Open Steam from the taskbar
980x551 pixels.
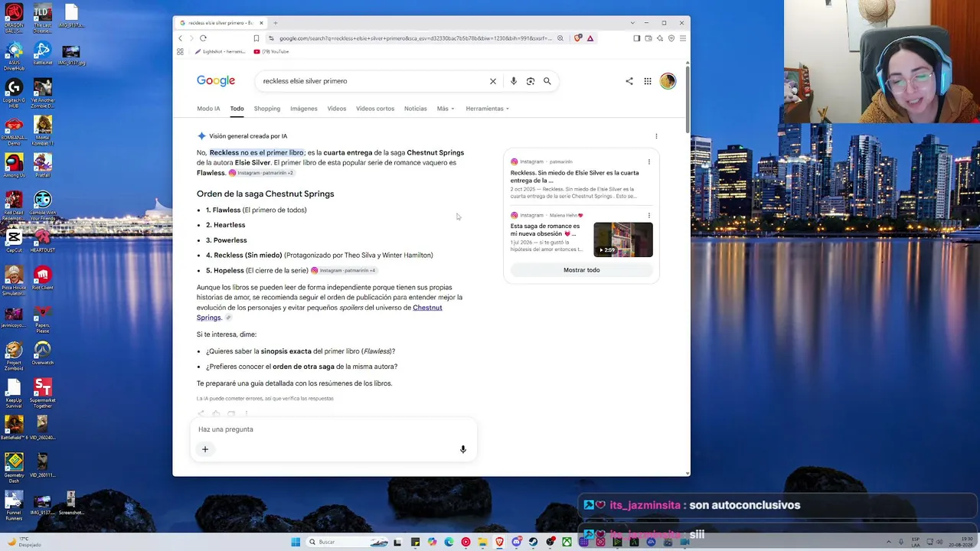pyautogui.click(x=533, y=542)
